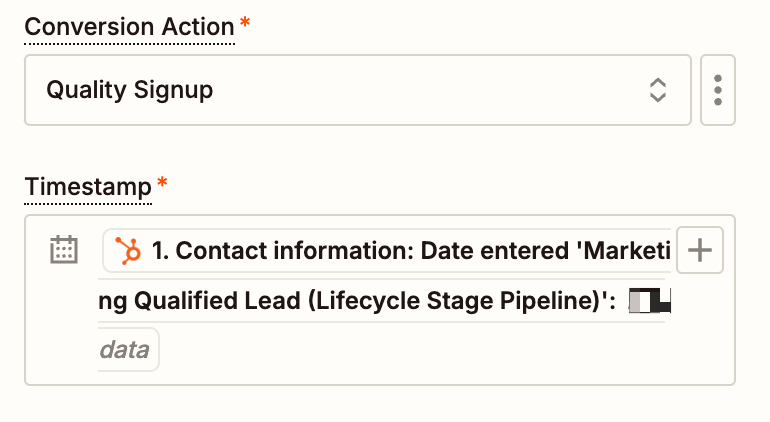Open the Conversion Action dropdown

(357, 90)
